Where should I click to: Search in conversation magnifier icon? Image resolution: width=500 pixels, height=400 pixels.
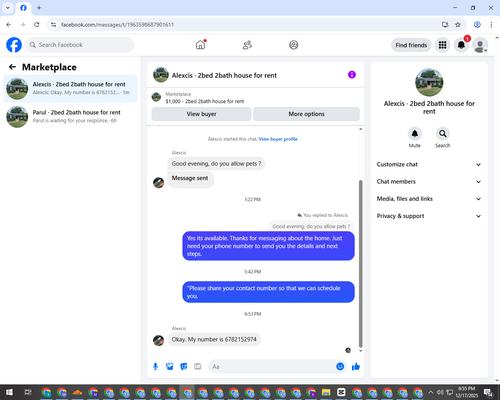pos(443,134)
